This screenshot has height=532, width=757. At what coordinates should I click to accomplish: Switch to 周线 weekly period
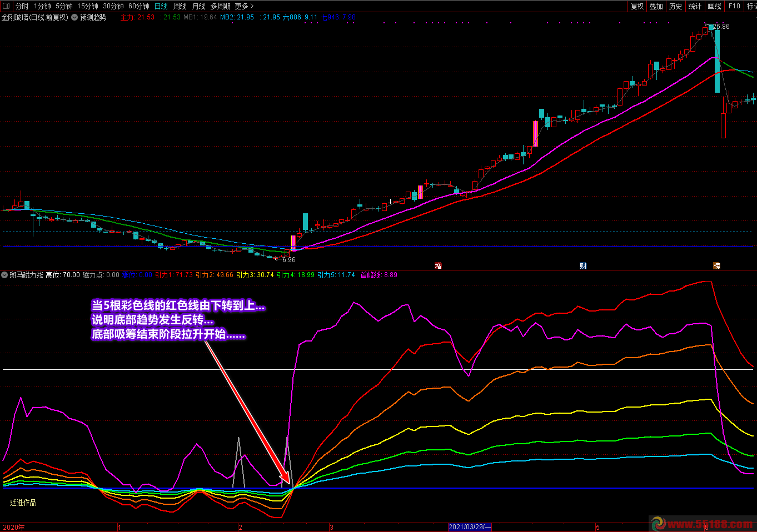coord(180,6)
